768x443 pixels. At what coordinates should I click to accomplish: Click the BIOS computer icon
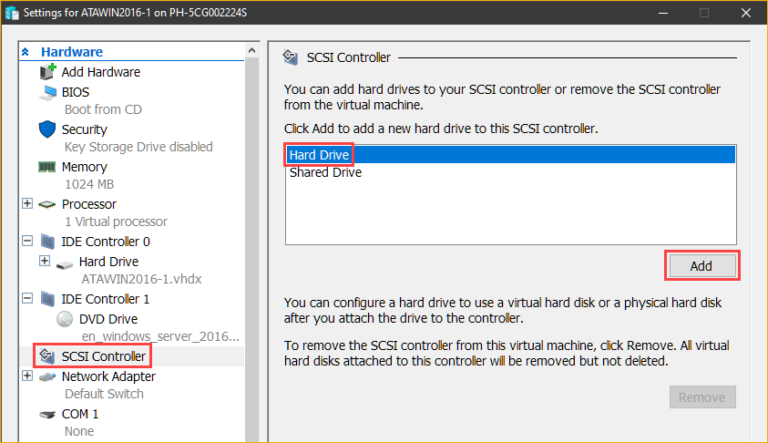tap(48, 92)
